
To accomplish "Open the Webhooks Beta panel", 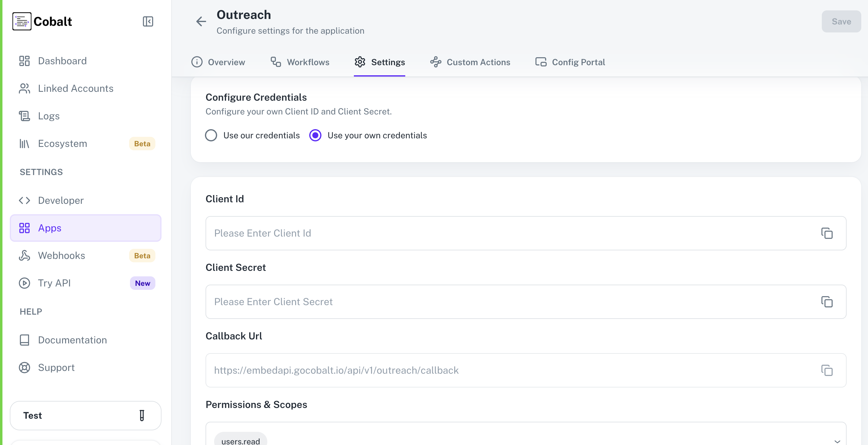I will click(x=62, y=256).
